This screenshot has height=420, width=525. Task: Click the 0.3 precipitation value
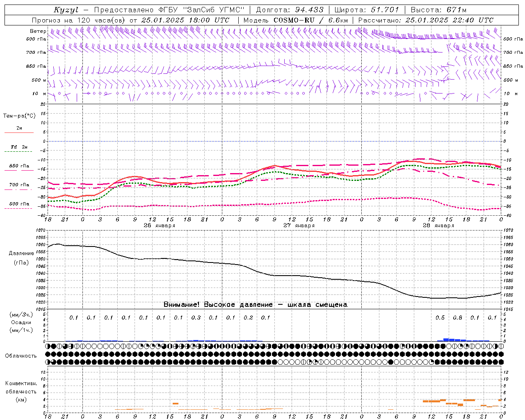196,317
